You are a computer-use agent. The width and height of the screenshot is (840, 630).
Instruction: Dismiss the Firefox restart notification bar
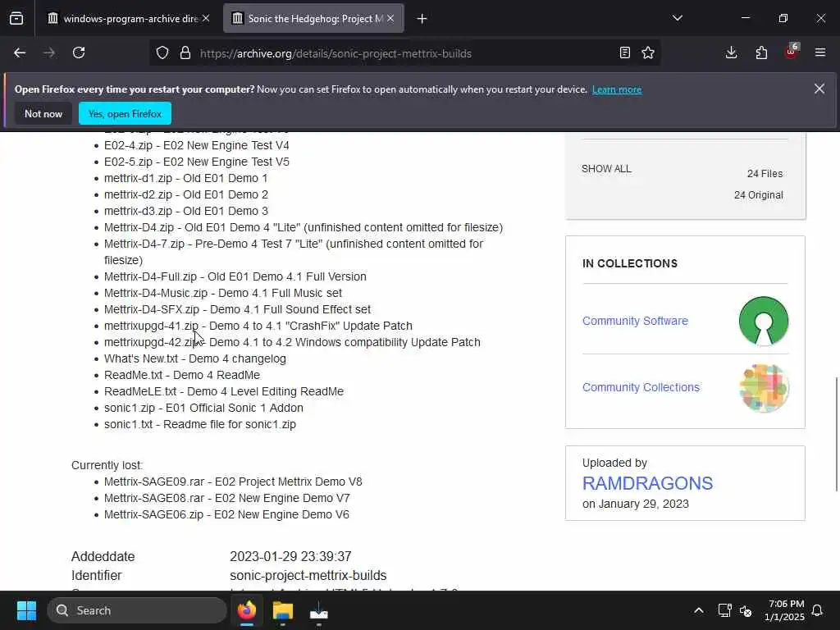pyautogui.click(x=819, y=89)
